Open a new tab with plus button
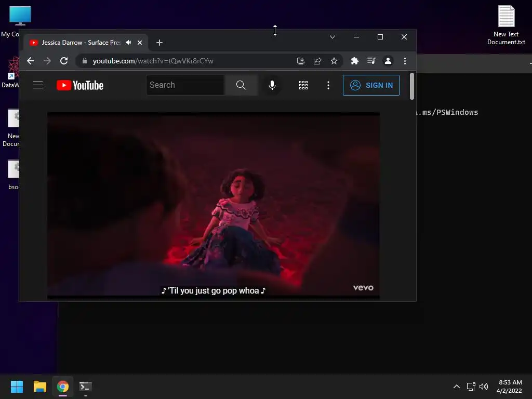The image size is (532, 399). click(x=159, y=43)
